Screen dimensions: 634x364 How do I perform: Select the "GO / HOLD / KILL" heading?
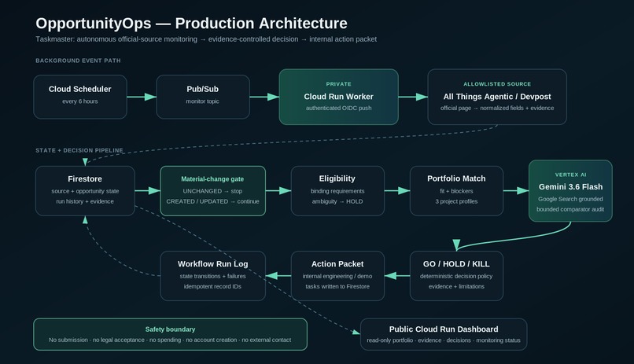pos(456,264)
